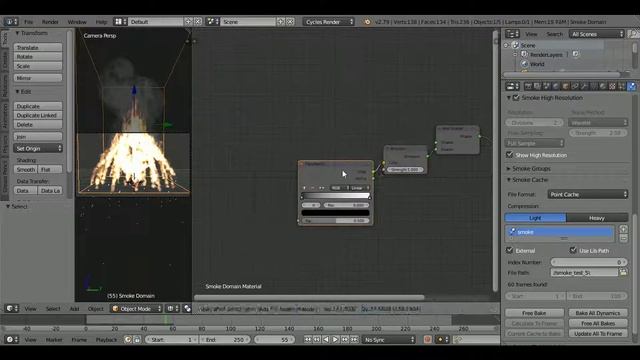
Task: Open Texture properties tab icon
Action: point(612,86)
